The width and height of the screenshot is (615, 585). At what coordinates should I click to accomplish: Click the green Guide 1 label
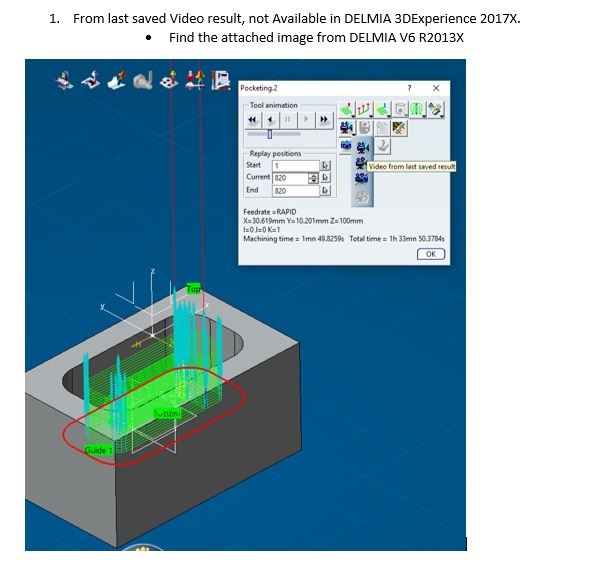coord(98,450)
